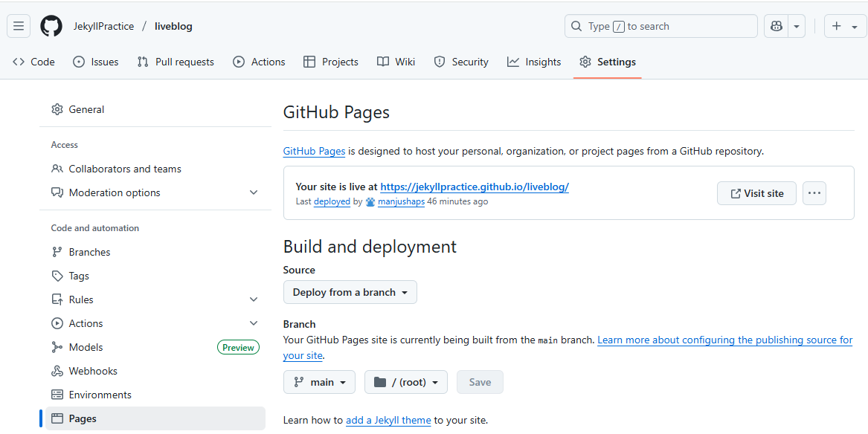Open Environments settings in sidebar
Viewport: 868px width, 434px height.
tap(155, 395)
